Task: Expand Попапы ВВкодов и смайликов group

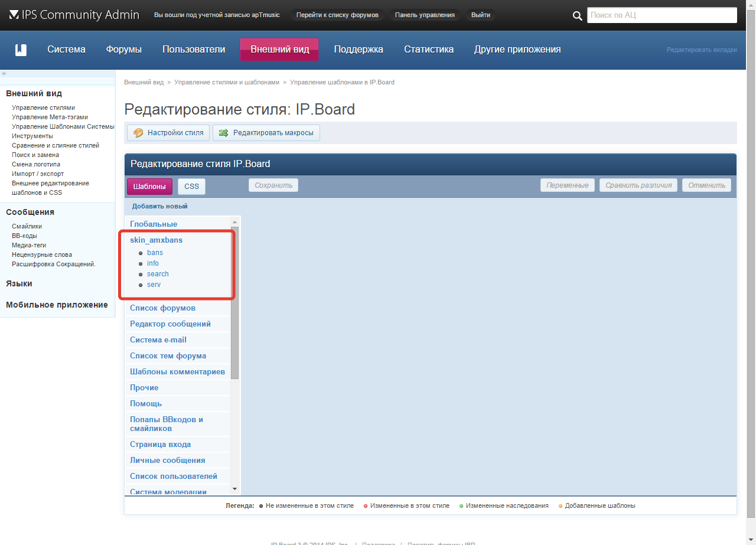Action: click(167, 424)
